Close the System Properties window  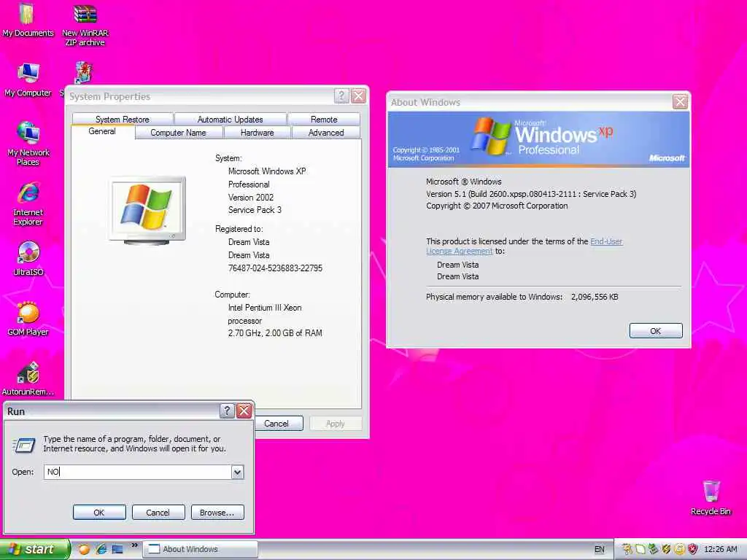(x=358, y=96)
